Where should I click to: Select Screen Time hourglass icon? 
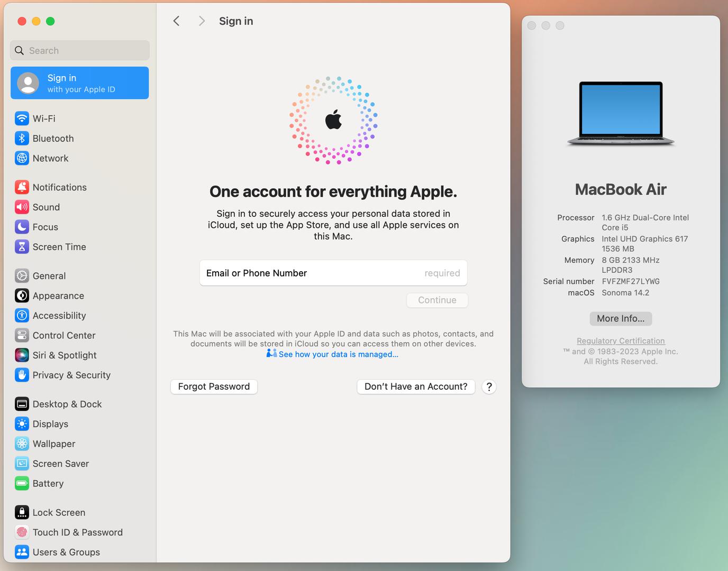(x=22, y=247)
